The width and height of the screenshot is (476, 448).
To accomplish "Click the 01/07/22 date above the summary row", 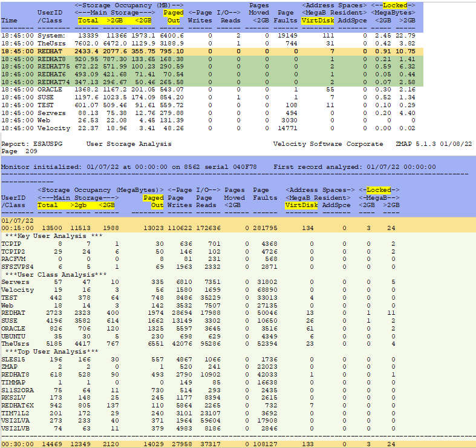I will pyautogui.click(x=15, y=220).
